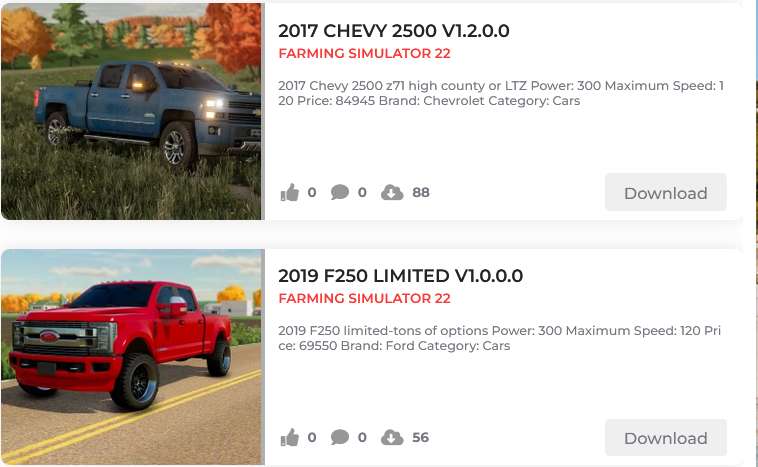758x467 pixels.
Task: Click download cloud icon for Chevy 2500
Action: point(392,192)
